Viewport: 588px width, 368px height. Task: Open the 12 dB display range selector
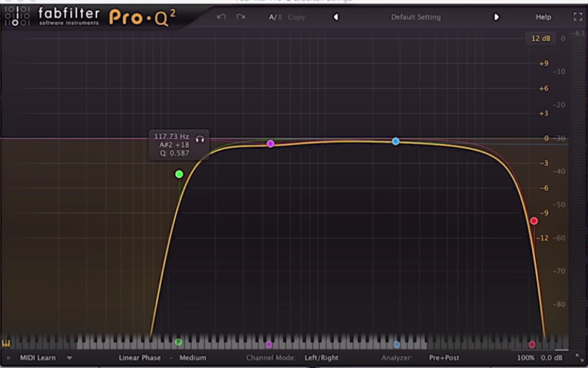tap(541, 38)
